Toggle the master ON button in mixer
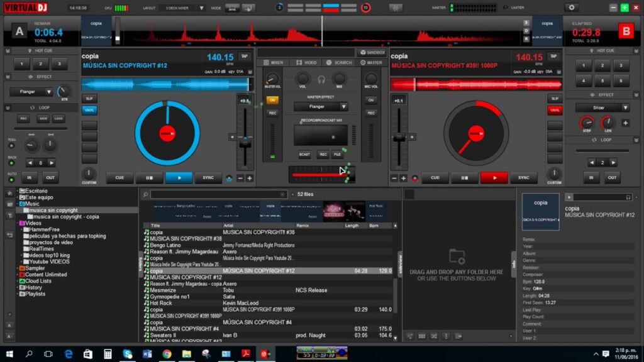Screen dimensions: 644x362 click(272, 100)
